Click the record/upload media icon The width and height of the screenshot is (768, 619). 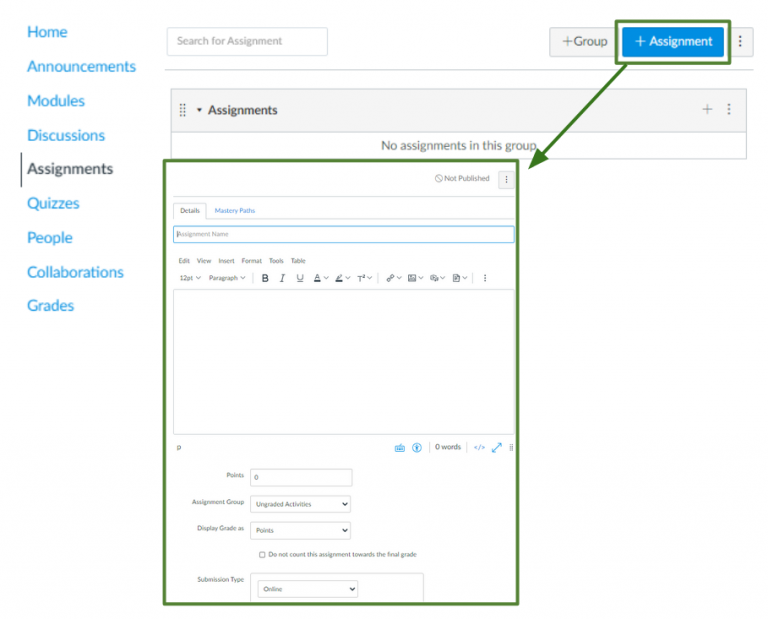pyautogui.click(x=434, y=278)
